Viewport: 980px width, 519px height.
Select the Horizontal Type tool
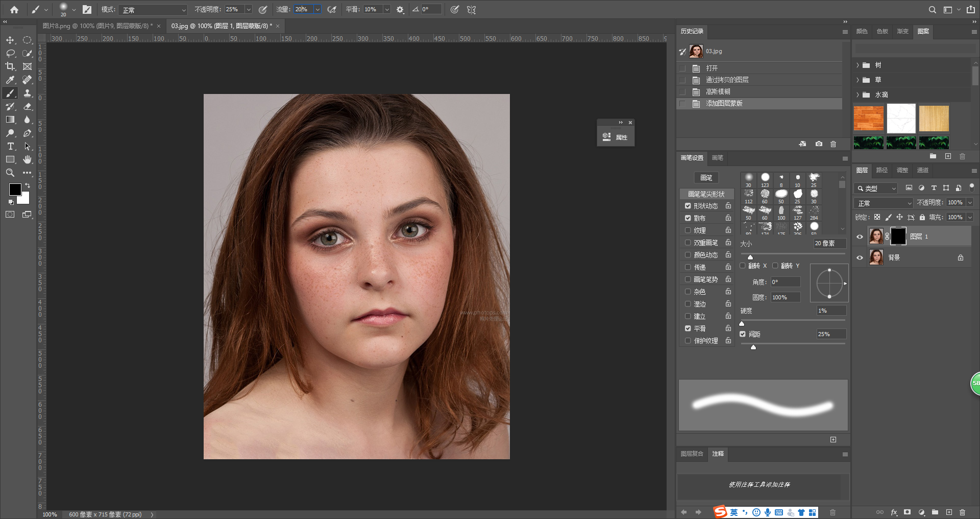point(10,146)
